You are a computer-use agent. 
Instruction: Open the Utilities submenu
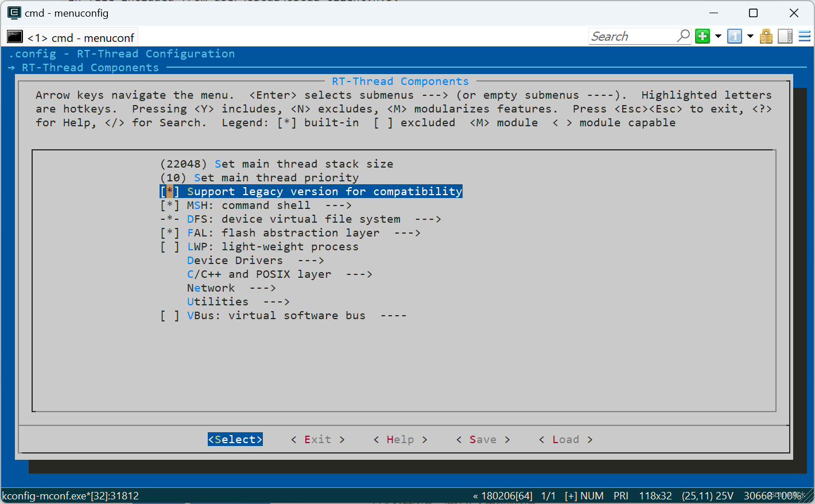click(x=238, y=301)
